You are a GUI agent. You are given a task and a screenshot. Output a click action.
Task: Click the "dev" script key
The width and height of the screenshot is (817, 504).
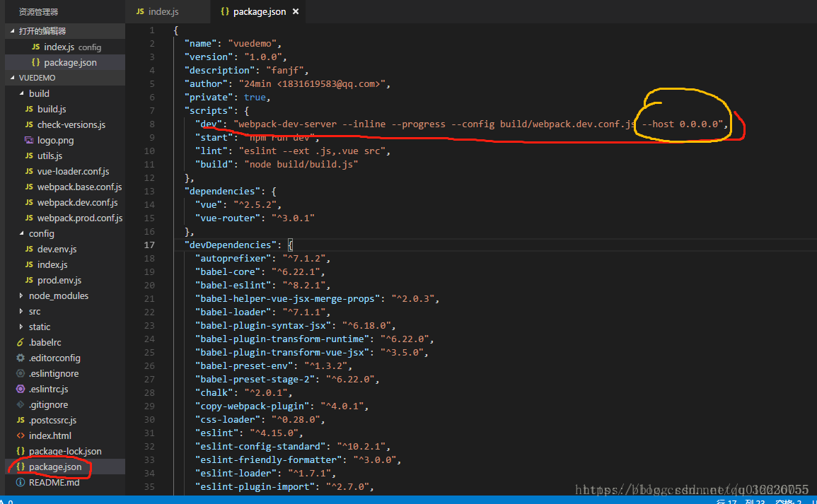coord(209,124)
